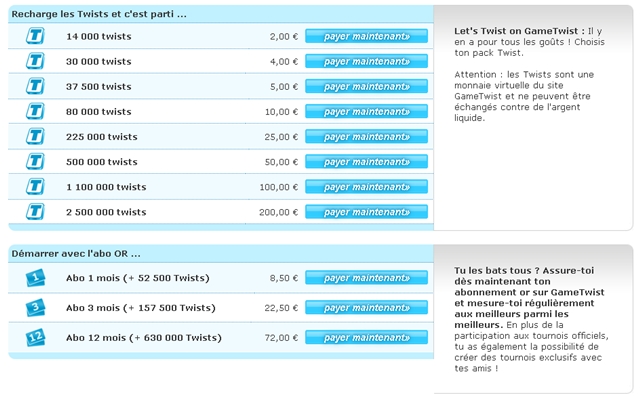Click the 100,00 € price
This screenshot has height=399, width=640.
click(x=279, y=187)
